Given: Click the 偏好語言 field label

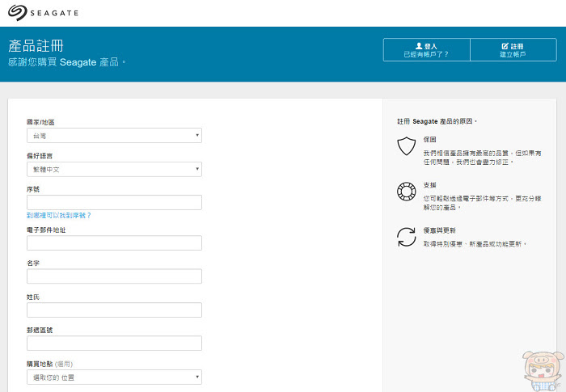Looking at the screenshot, I should 40,156.
